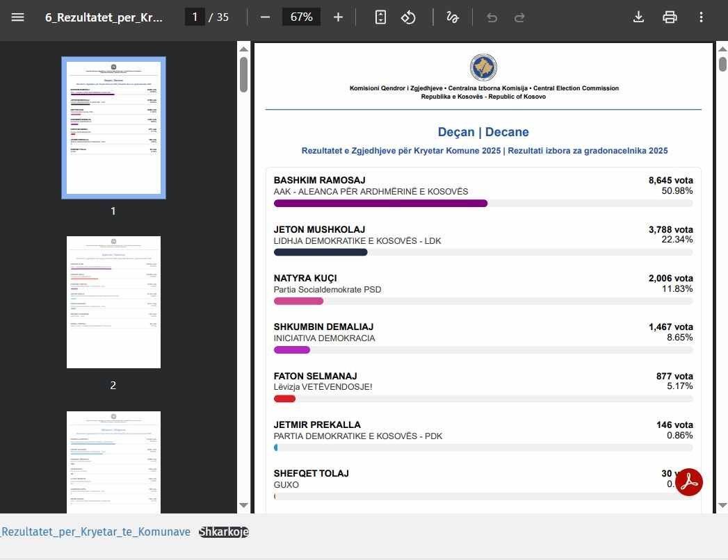This screenshot has width=728, height=560.
Task: Open the three-dot more actions menu
Action: (x=700, y=17)
